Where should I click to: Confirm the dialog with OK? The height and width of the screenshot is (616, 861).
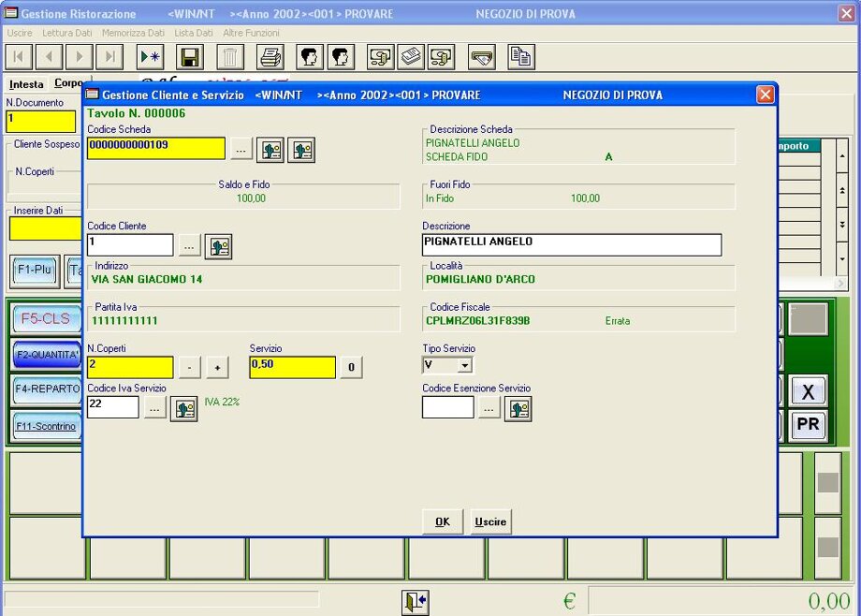[443, 522]
